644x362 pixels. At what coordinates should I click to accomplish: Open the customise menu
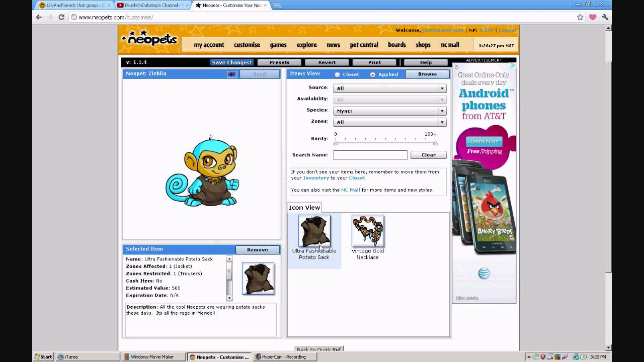247,45
